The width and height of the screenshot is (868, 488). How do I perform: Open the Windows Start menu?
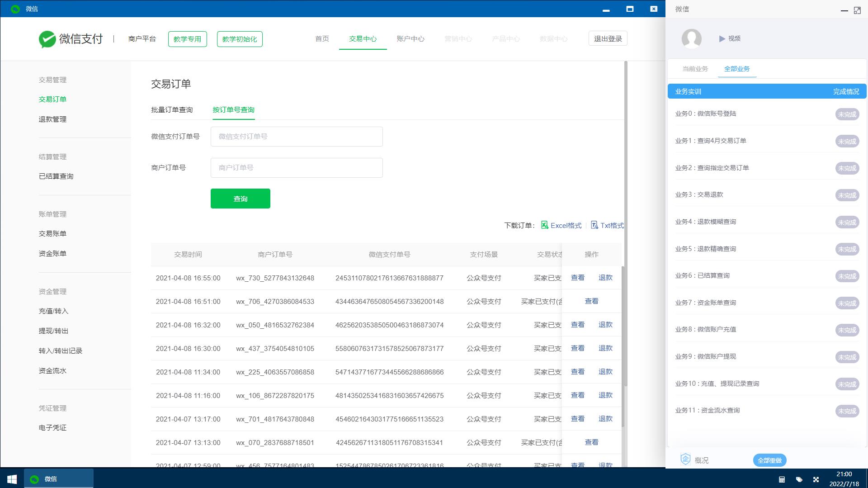point(12,479)
